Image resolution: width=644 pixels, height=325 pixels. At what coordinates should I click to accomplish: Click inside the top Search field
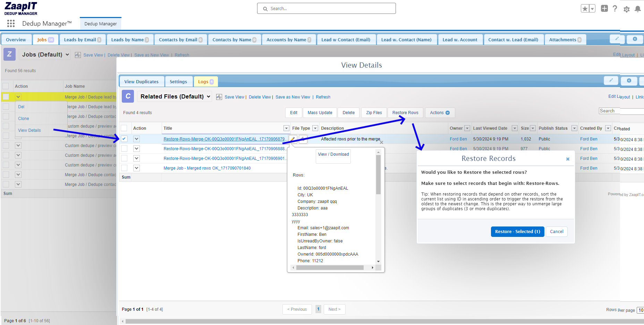click(x=326, y=8)
